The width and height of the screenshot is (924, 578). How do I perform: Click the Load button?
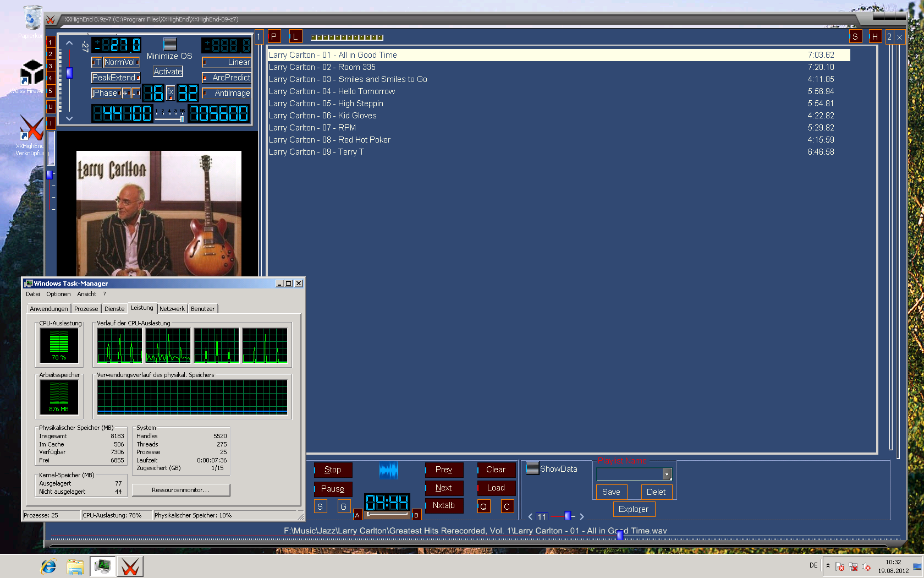pos(496,488)
